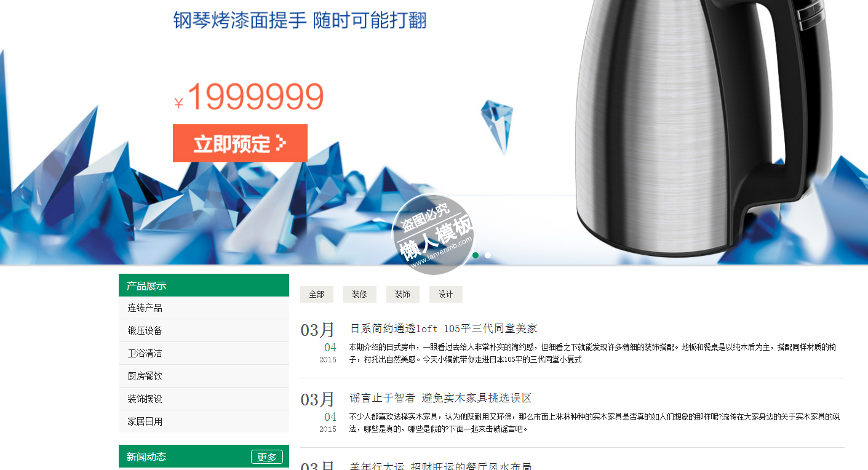Open 卫浴清洁 product category
The width and height of the screenshot is (868, 470).
204,353
